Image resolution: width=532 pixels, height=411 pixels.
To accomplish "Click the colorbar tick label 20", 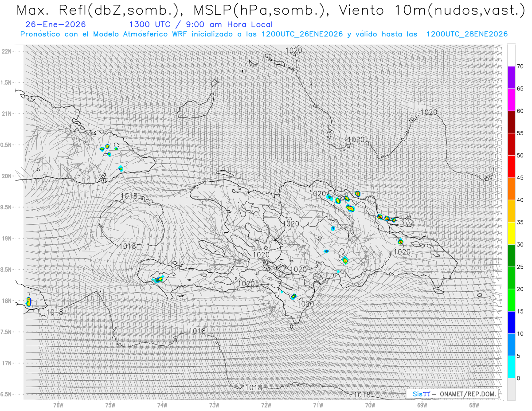I will [x=520, y=289].
